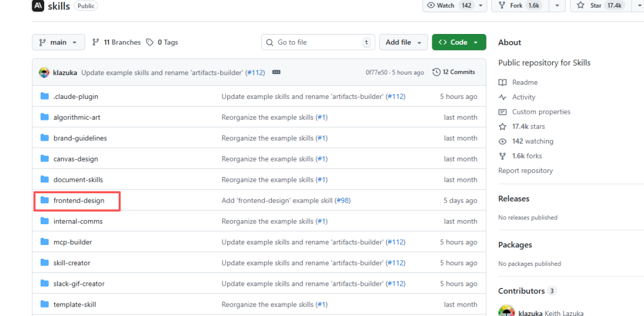The height and width of the screenshot is (316, 644).
Task: Click the Anthropic organization logo icon
Action: tap(38, 6)
